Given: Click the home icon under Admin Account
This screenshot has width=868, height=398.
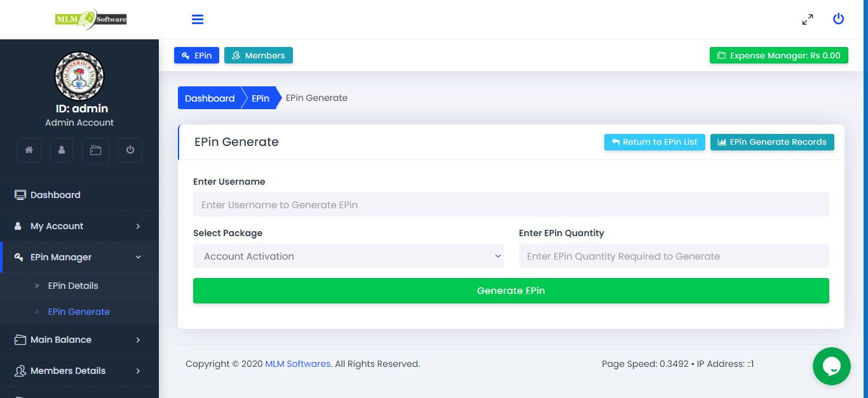Looking at the screenshot, I should (x=29, y=150).
